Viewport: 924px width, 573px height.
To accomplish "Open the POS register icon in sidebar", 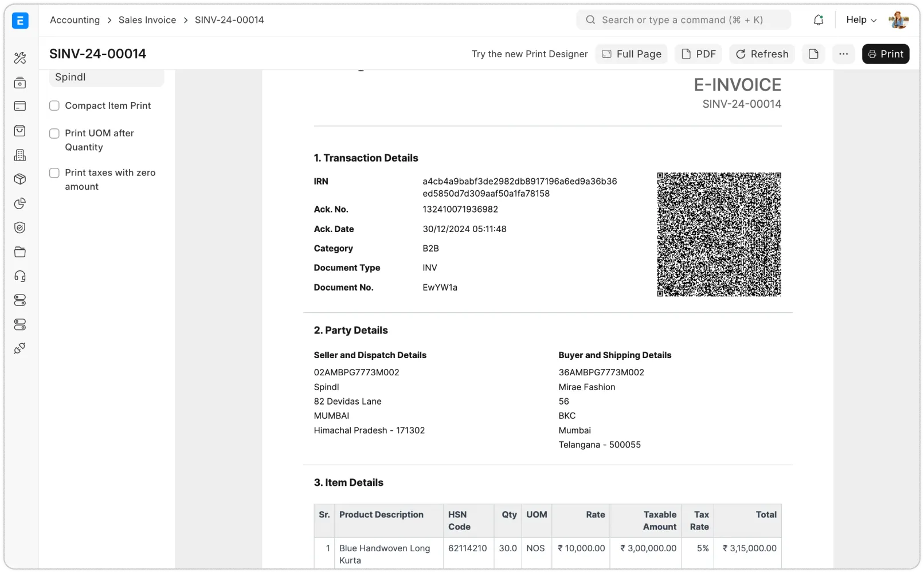I will click(20, 83).
